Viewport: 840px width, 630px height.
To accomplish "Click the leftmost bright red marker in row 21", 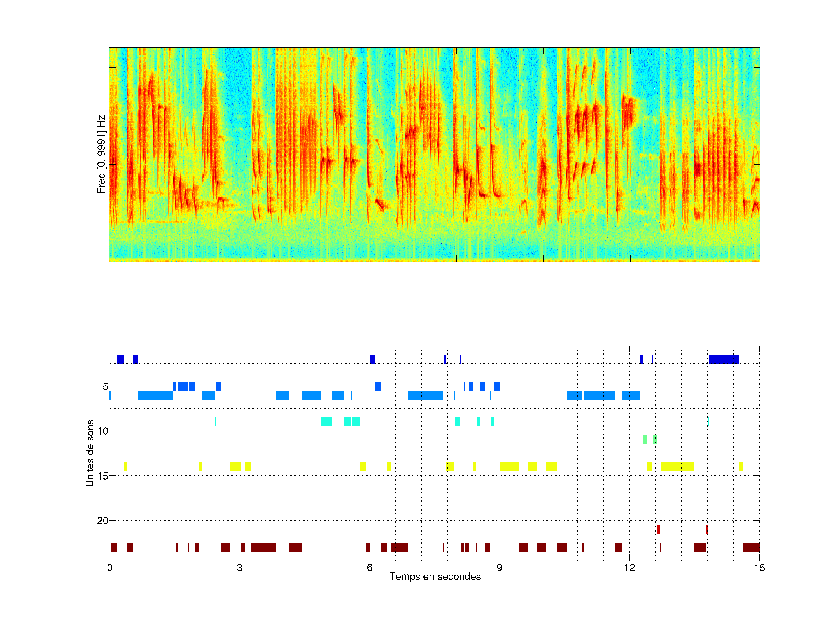I will tap(658, 529).
